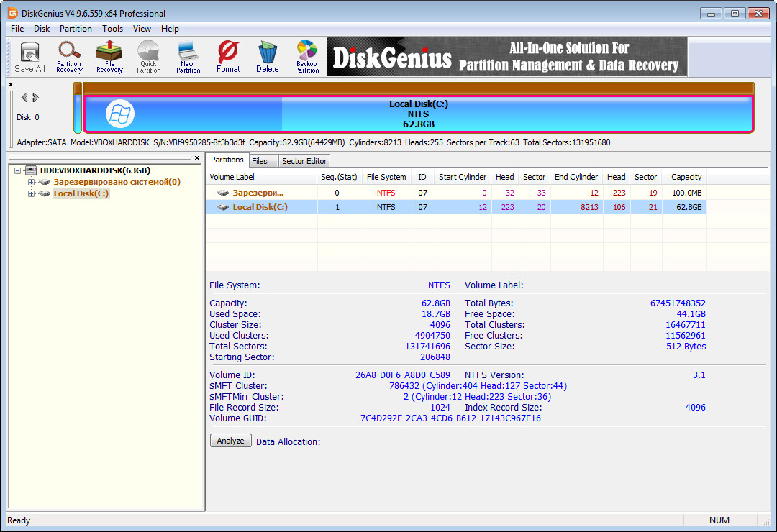Launch File Recovery tool

click(x=109, y=58)
